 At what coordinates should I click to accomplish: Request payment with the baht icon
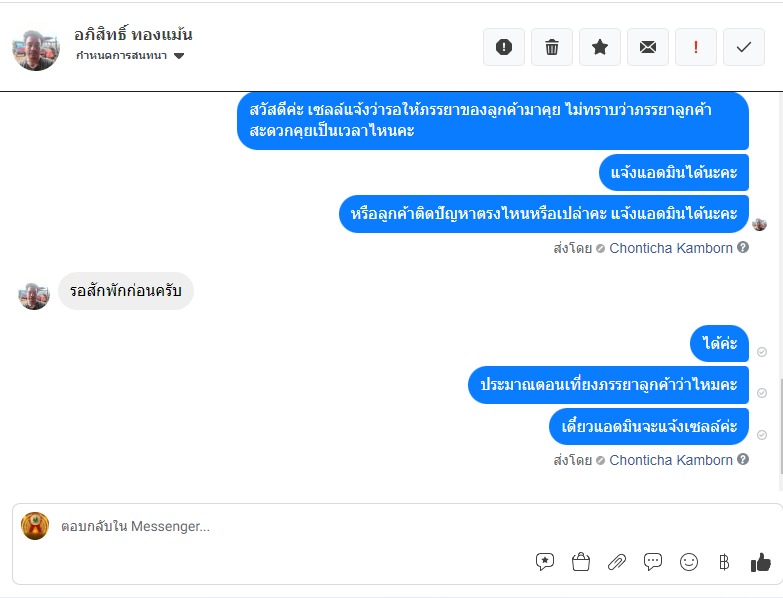click(x=724, y=562)
